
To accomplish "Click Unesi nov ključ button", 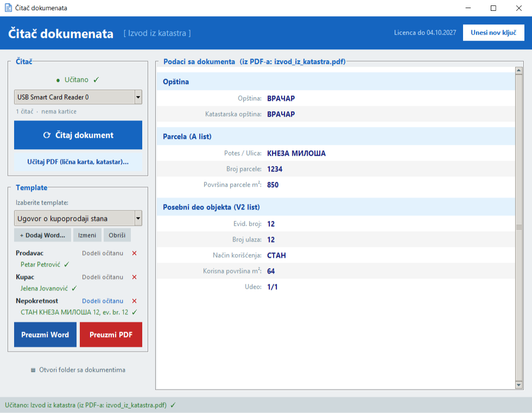I will point(493,33).
